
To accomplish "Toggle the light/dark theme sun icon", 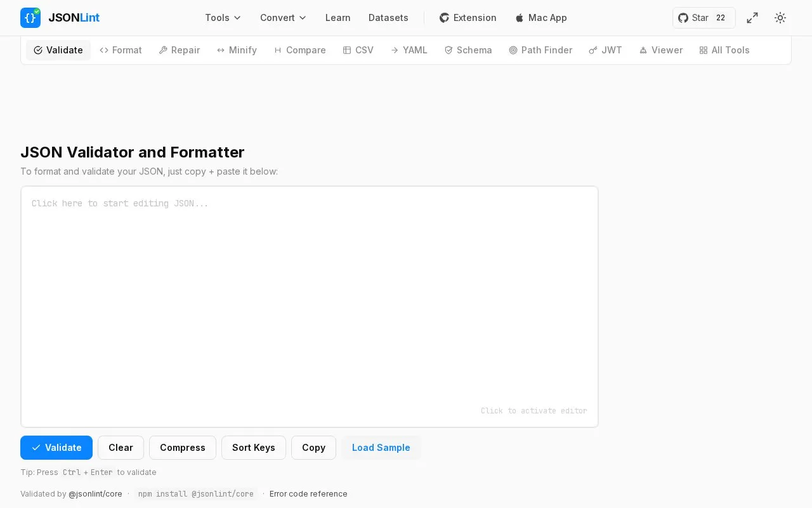I will click(780, 18).
